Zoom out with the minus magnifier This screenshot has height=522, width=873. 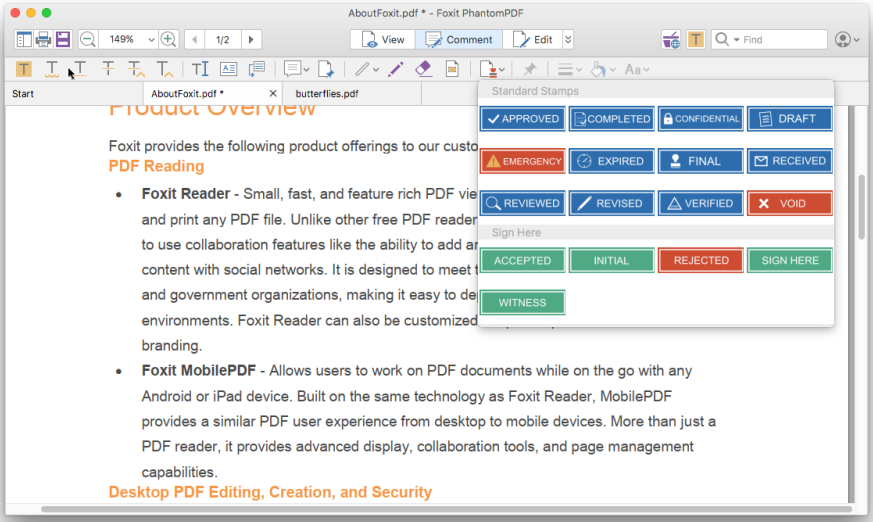[x=88, y=40]
